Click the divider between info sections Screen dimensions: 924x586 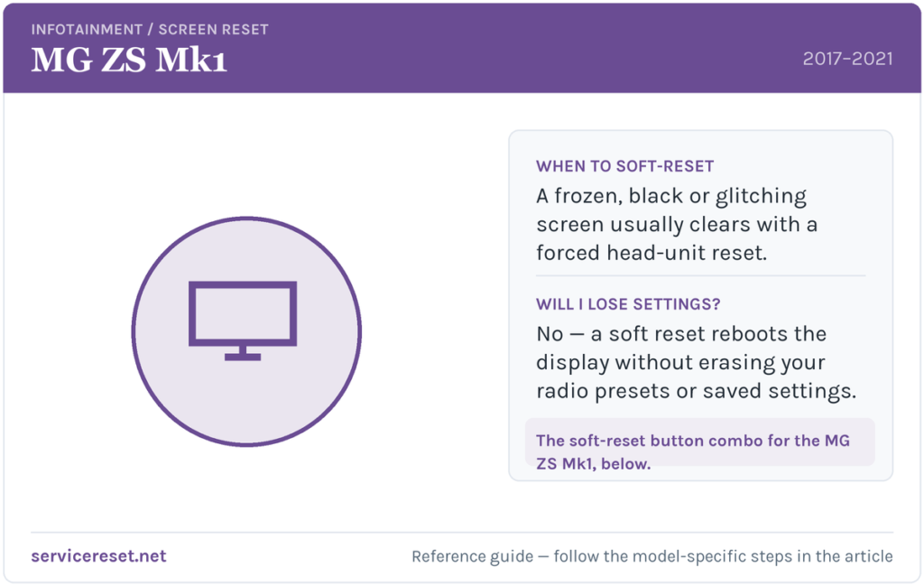[700, 275]
